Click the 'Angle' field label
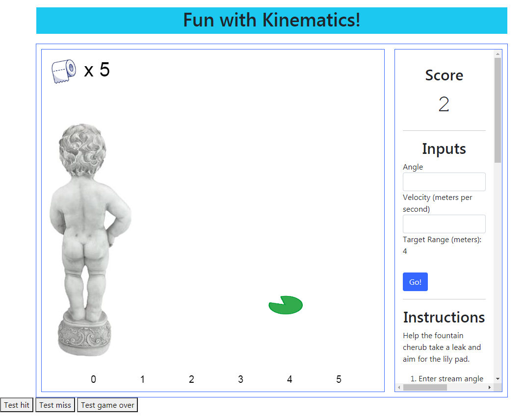This screenshot has width=525, height=420. [413, 167]
